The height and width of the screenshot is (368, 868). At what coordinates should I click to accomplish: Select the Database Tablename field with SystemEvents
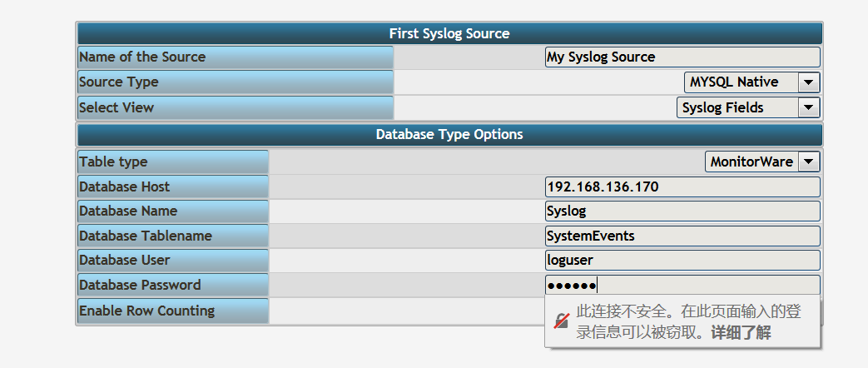pos(682,236)
